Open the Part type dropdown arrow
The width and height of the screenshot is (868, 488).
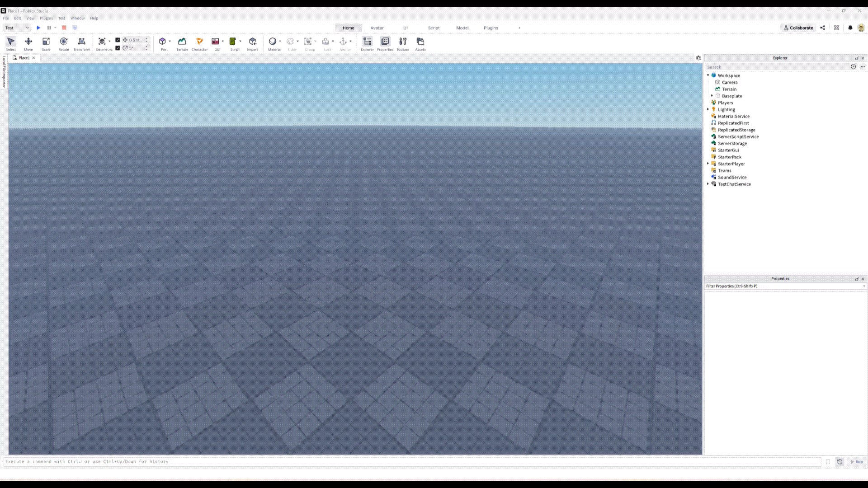coord(170,41)
